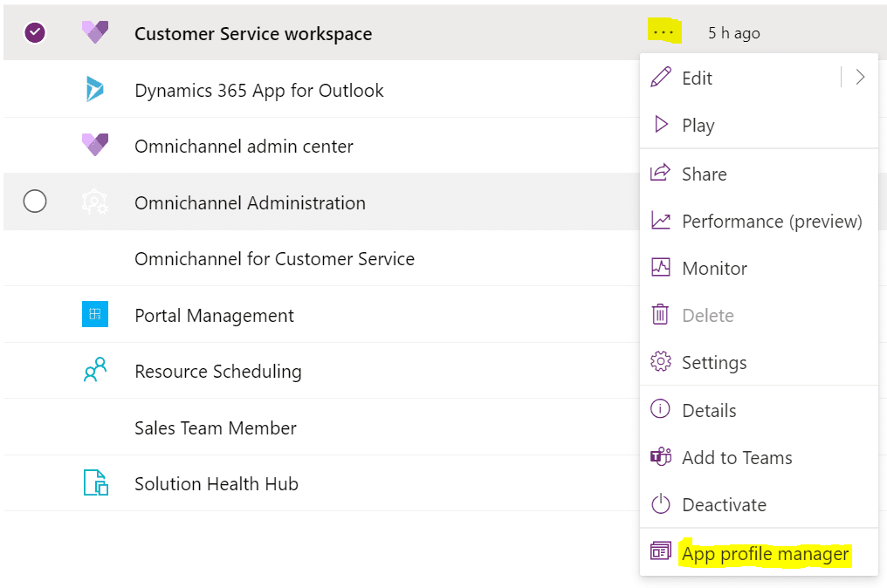Open the highlighted ellipsis options menu
Viewport: 887px width, 588px height.
click(x=665, y=31)
